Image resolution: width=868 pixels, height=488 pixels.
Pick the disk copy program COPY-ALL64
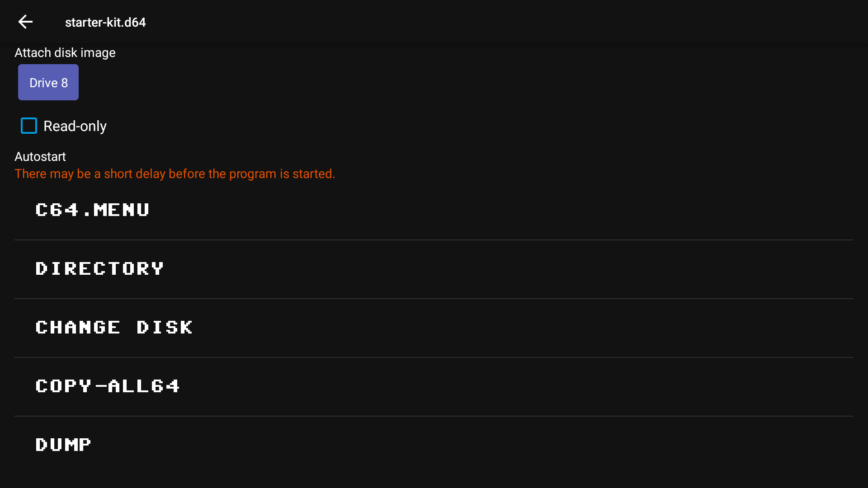108,386
